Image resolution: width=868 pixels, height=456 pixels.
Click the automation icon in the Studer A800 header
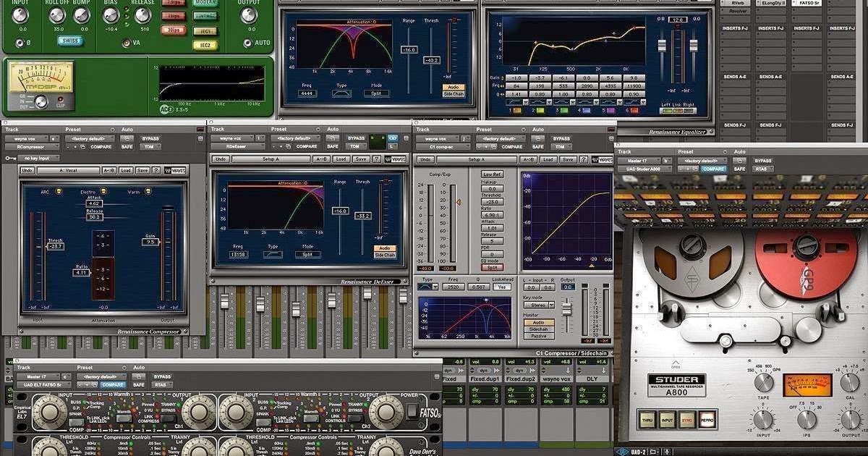[739, 161]
